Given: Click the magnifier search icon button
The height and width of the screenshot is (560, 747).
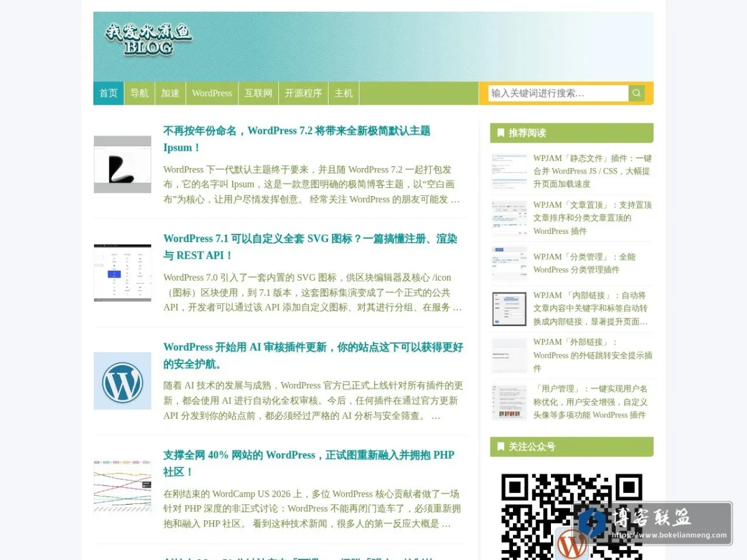Looking at the screenshot, I should point(636,93).
